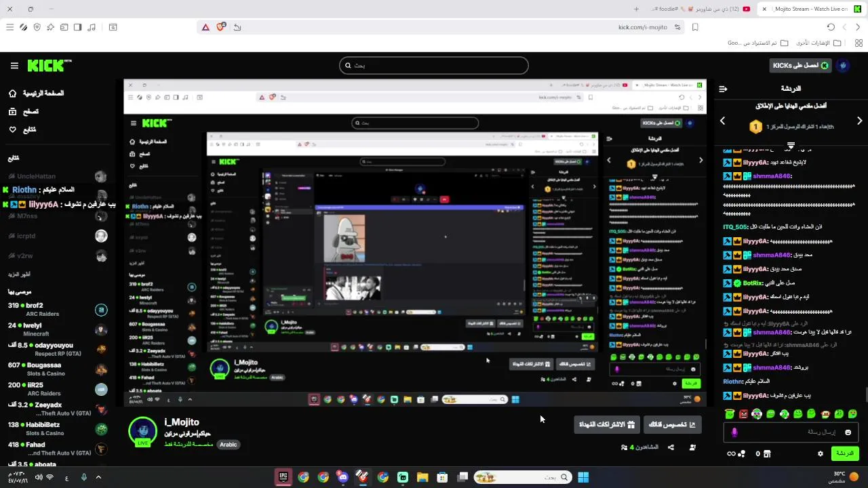Screen dimensions: 868x488
Task: Open a new browser tab
Action: pyautogui.click(x=636, y=9)
